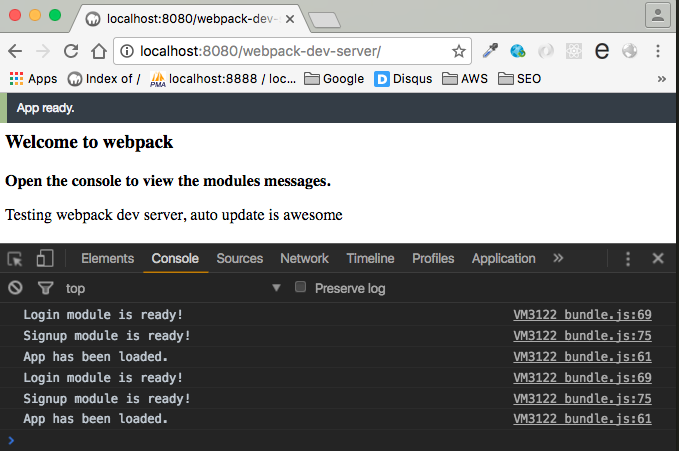Open the Disqus bookmark
Image resolution: width=679 pixels, height=451 pixels.
[403, 79]
